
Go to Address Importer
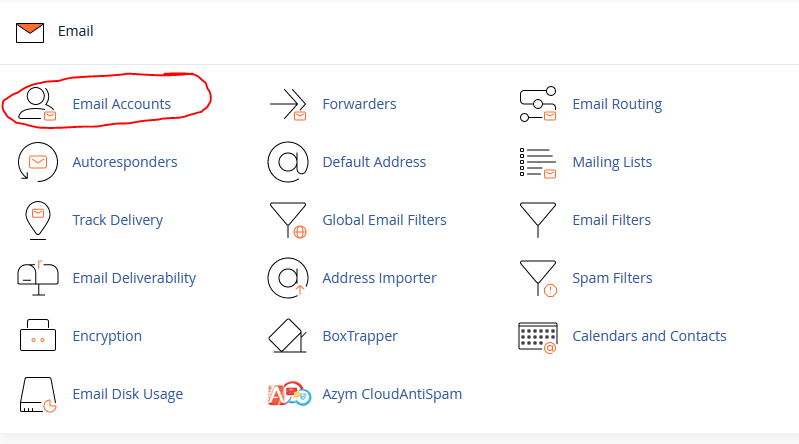[x=379, y=278]
